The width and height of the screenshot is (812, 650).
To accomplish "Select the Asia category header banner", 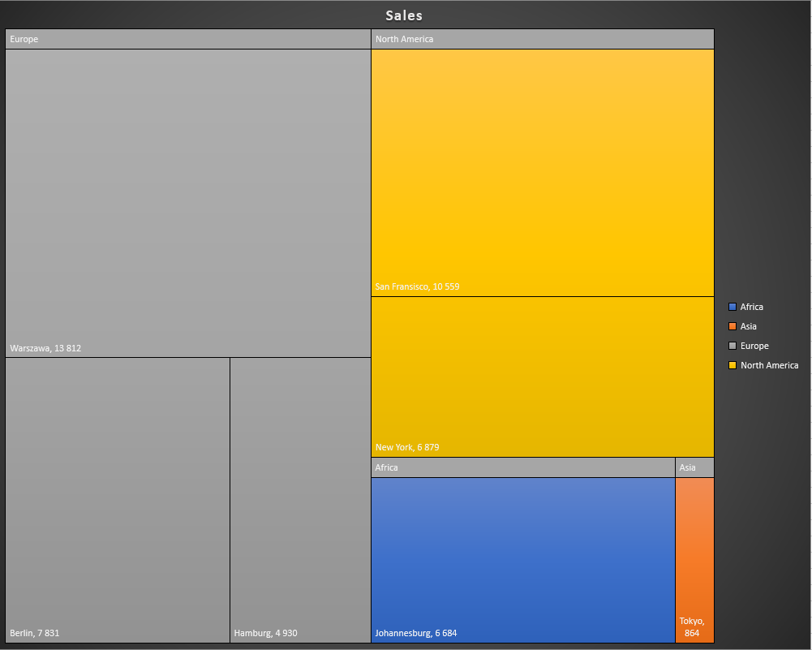I will (x=694, y=467).
